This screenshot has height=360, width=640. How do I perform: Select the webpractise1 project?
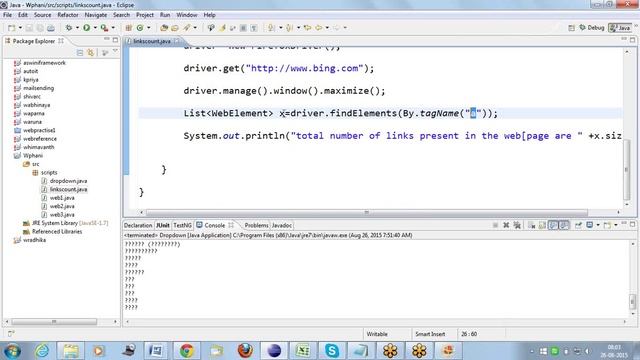[x=35, y=130]
